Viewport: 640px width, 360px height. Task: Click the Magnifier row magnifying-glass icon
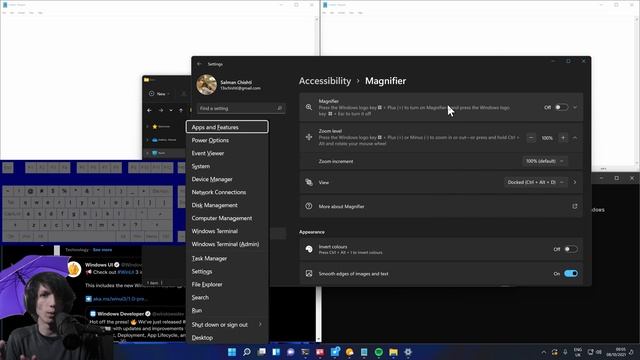(309, 107)
